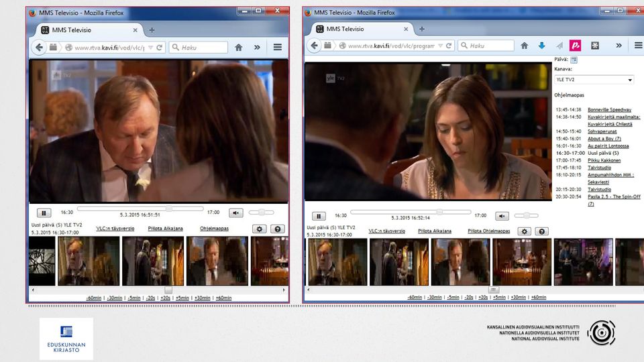
Task: Mute audio in right player
Action: [x=502, y=216]
